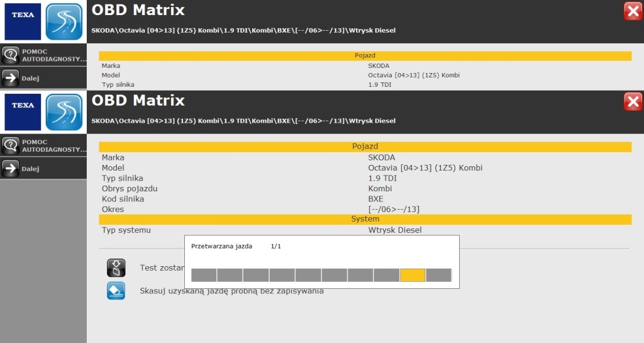The image size is (644, 343).
Task: Click the vehicle path breadcrumb in upper window
Action: coord(243,30)
